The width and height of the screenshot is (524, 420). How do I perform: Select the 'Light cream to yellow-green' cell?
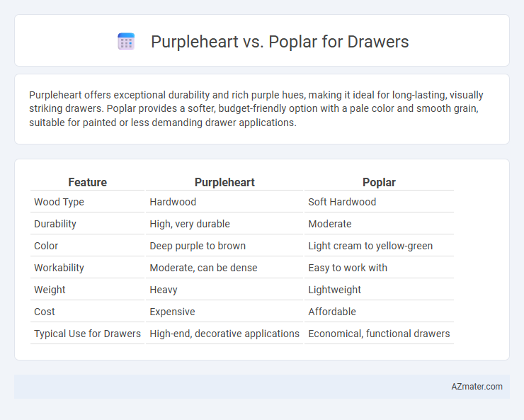370,246
